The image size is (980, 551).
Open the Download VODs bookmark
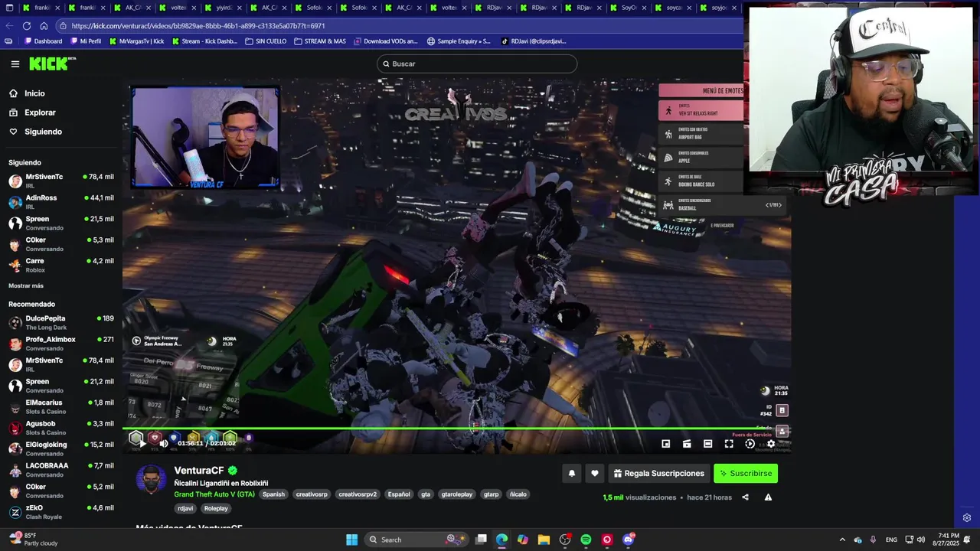click(x=386, y=41)
